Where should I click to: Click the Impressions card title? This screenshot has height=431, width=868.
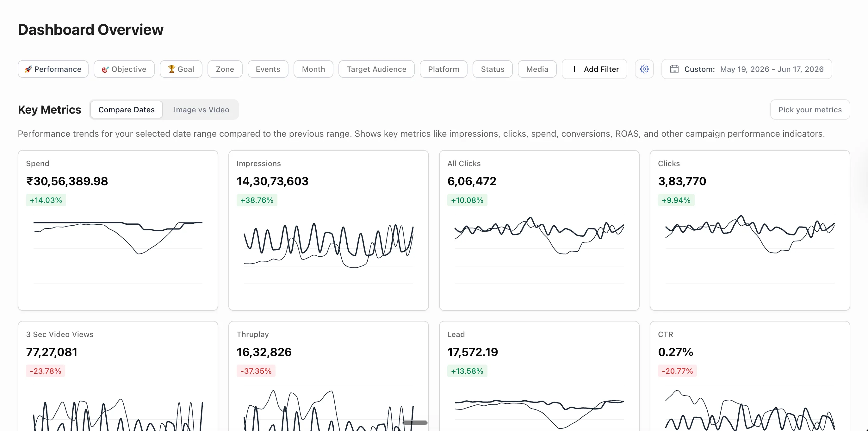click(258, 163)
